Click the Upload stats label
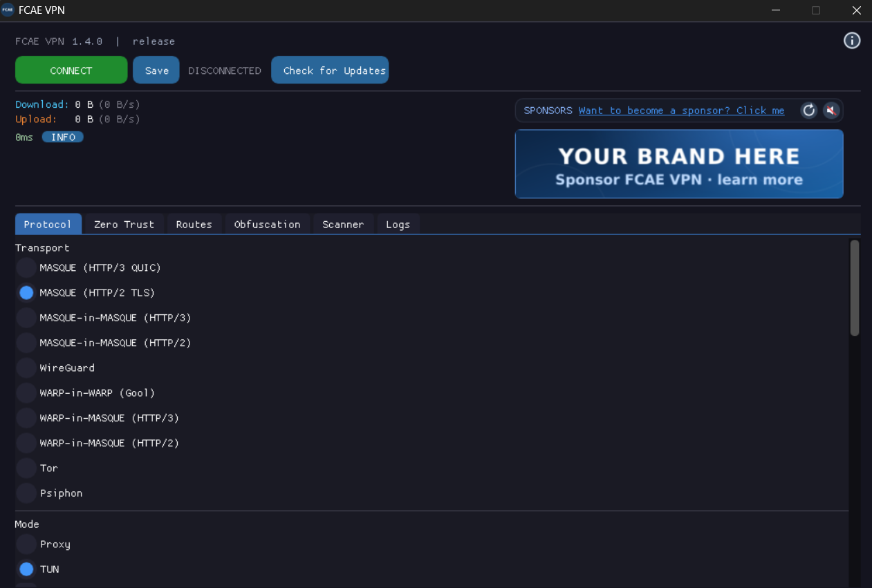This screenshot has width=872, height=588. click(x=36, y=120)
